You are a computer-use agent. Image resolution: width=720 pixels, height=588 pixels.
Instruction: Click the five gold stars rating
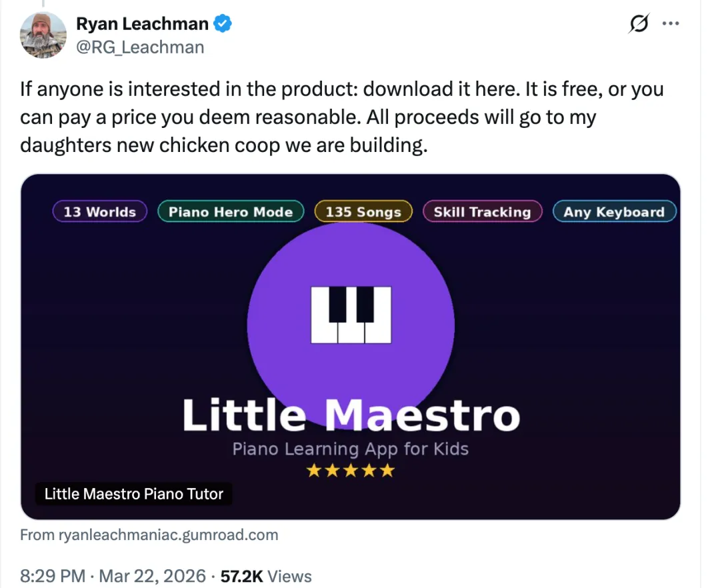(351, 471)
